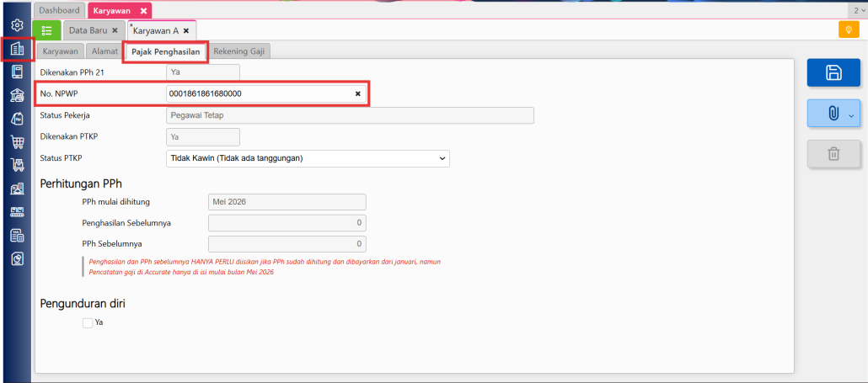Open the shopping cart sidebar icon

17,141
